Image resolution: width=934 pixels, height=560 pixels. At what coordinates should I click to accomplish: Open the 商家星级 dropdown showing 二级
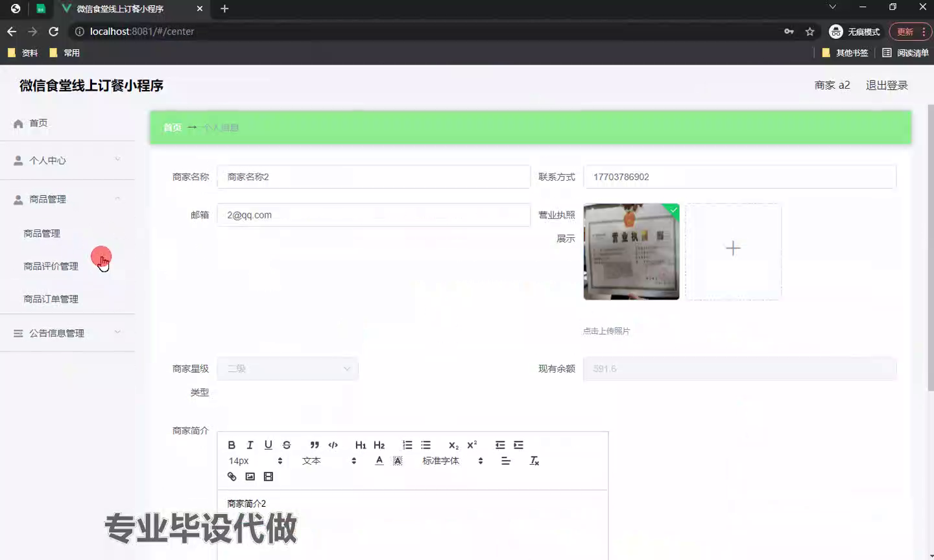287,369
